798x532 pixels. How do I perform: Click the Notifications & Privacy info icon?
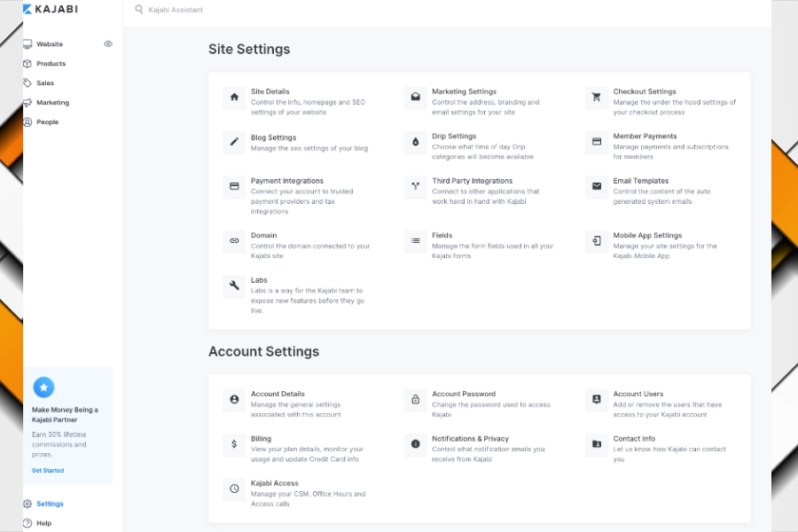click(415, 444)
